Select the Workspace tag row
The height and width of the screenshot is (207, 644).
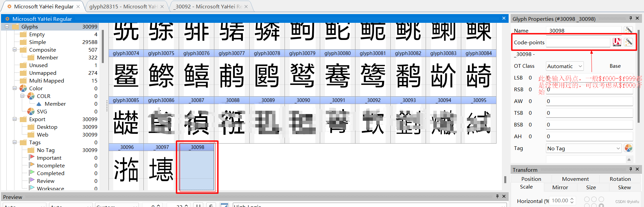[50, 188]
